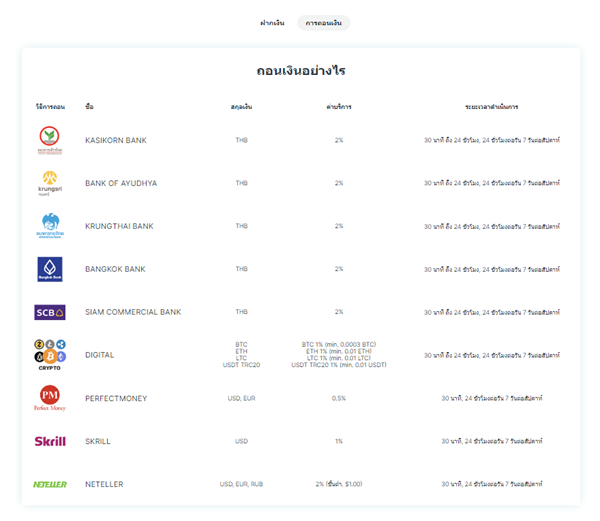
Task: Click the green Neteller logo
Action: 49,484
